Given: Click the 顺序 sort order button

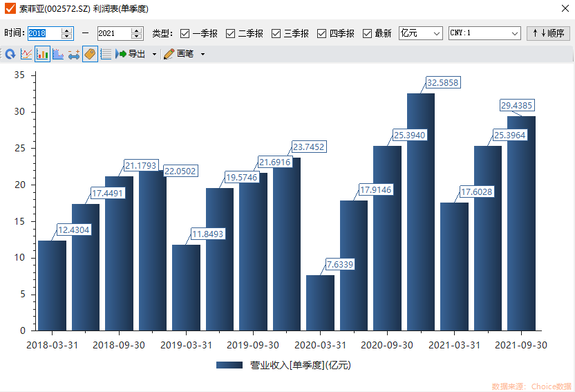Looking at the screenshot, I should pyautogui.click(x=548, y=33).
